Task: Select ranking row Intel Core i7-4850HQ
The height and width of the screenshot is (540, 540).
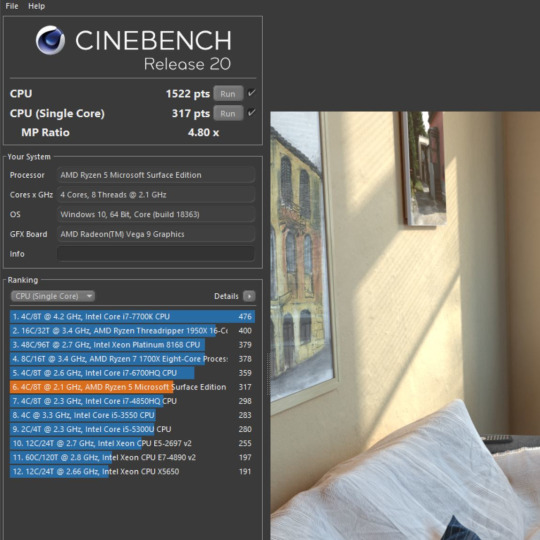Action: [x=133, y=401]
